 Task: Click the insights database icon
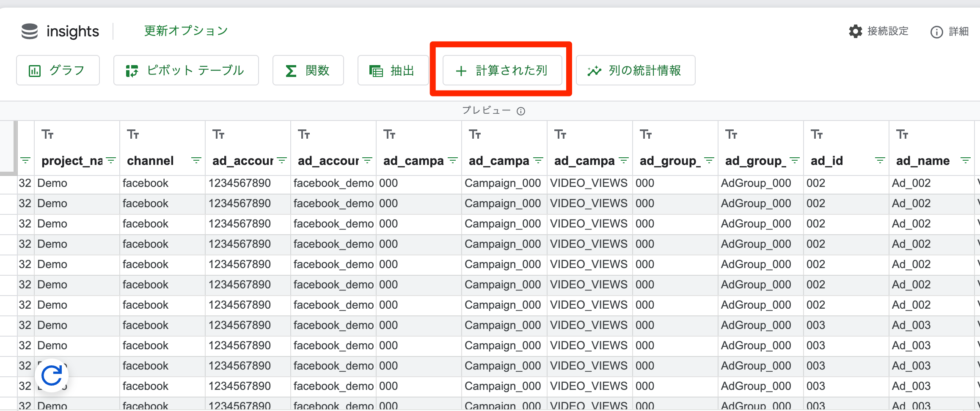30,31
